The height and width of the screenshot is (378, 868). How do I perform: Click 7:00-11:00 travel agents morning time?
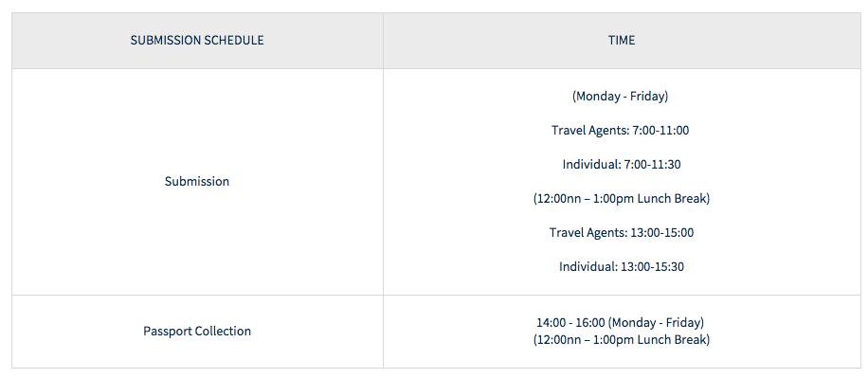tap(660, 131)
